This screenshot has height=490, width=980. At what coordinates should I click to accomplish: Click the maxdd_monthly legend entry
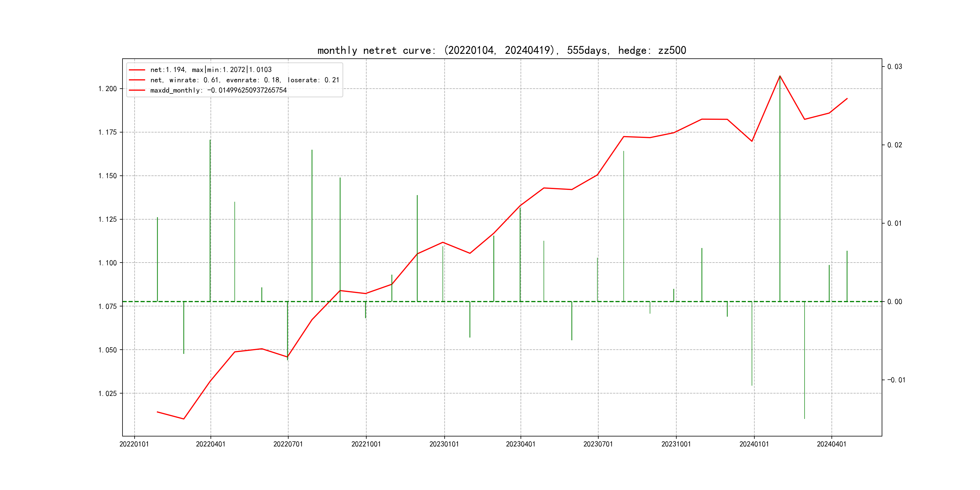[218, 90]
